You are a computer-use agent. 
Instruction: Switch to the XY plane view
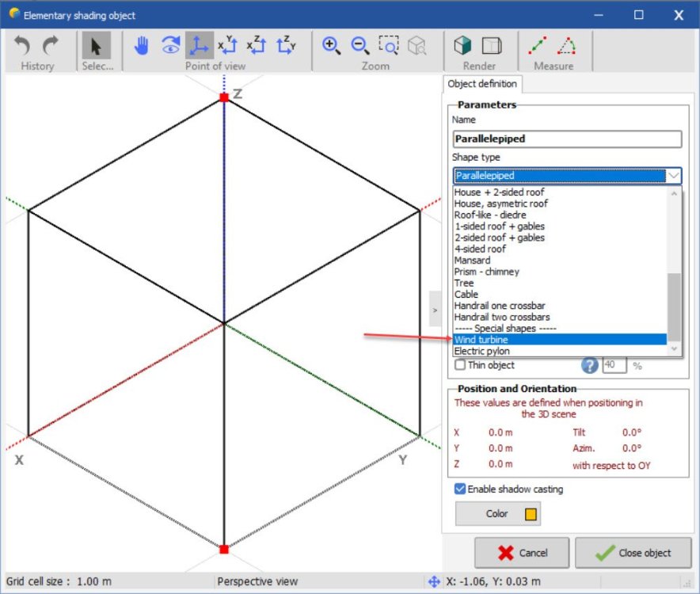[x=228, y=46]
